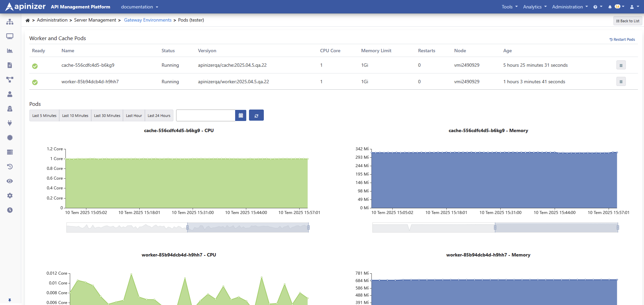Open the plug icon in sidebar
The width and height of the screenshot is (644, 305).
tap(10, 123)
